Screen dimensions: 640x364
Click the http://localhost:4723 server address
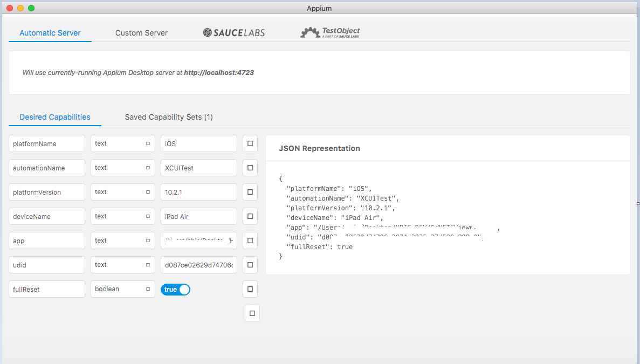tap(219, 73)
